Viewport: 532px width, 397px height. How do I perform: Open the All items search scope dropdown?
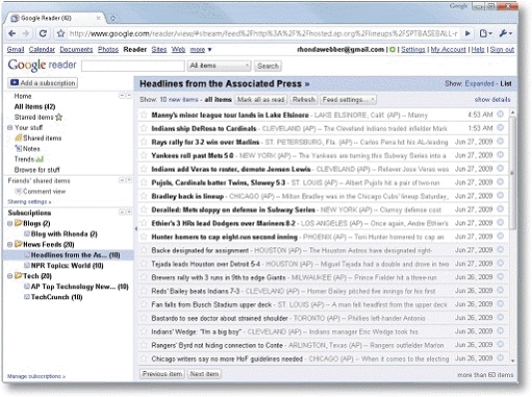[219, 66]
